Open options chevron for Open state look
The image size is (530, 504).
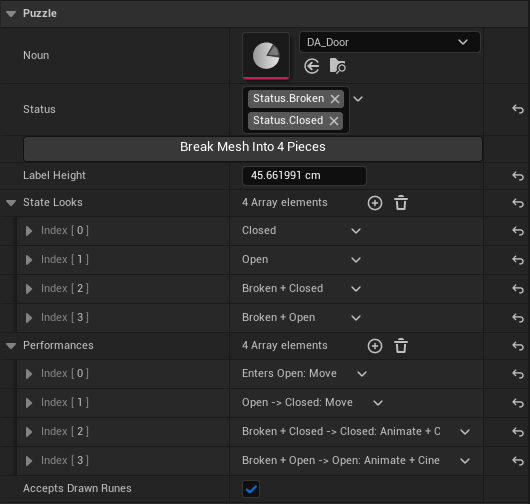356,260
